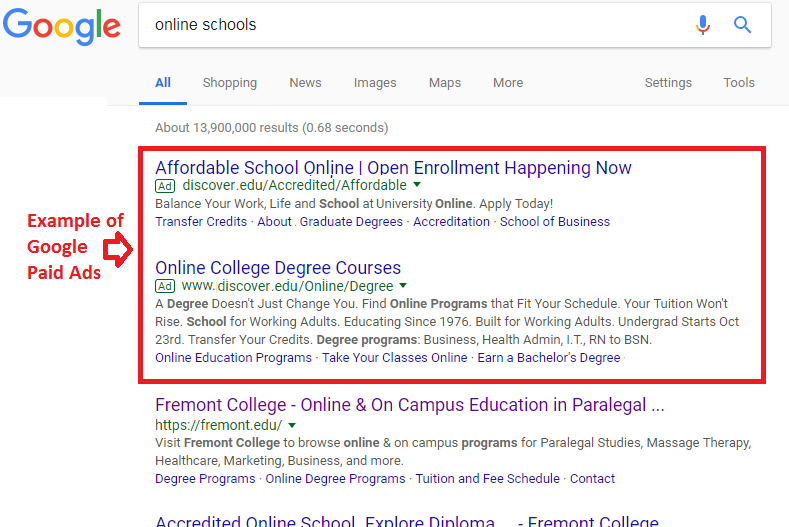Open the search Tools menu

739,83
